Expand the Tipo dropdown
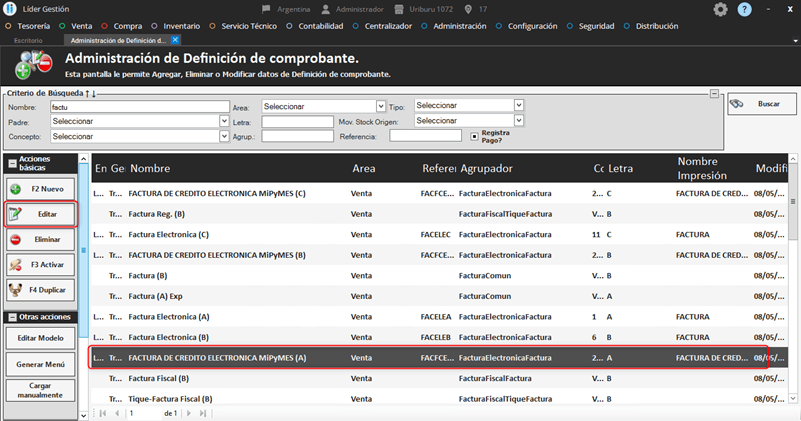Image resolution: width=801 pixels, height=421 pixels. (519, 105)
